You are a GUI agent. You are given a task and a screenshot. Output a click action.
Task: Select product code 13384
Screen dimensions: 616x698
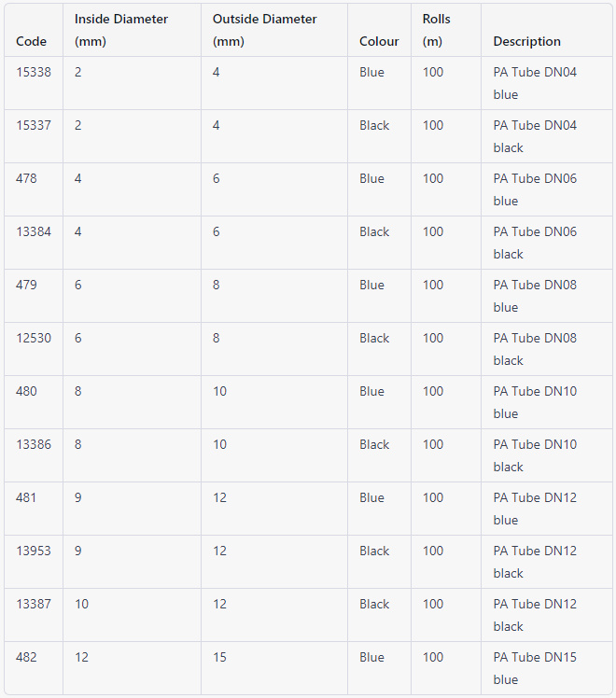34,231
